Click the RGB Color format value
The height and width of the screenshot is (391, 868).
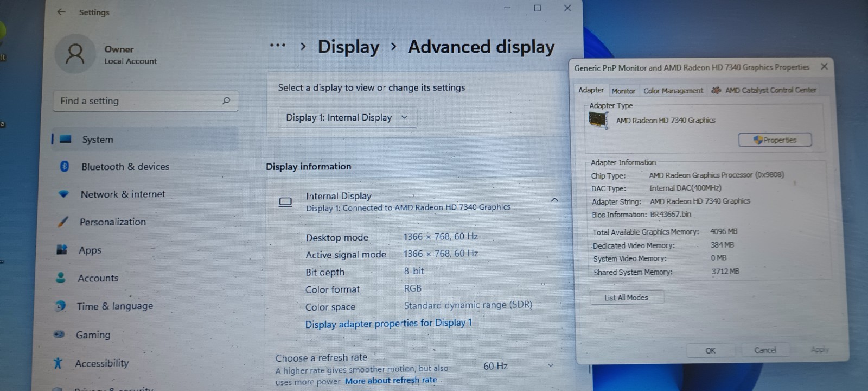[412, 288]
